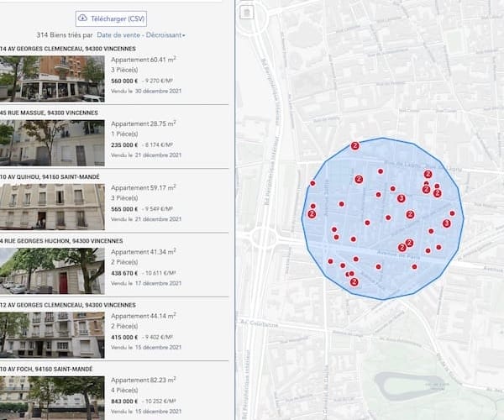Click cluster marker 3 near circle's right edge
Screen dimensions: 504x420
tap(446, 223)
